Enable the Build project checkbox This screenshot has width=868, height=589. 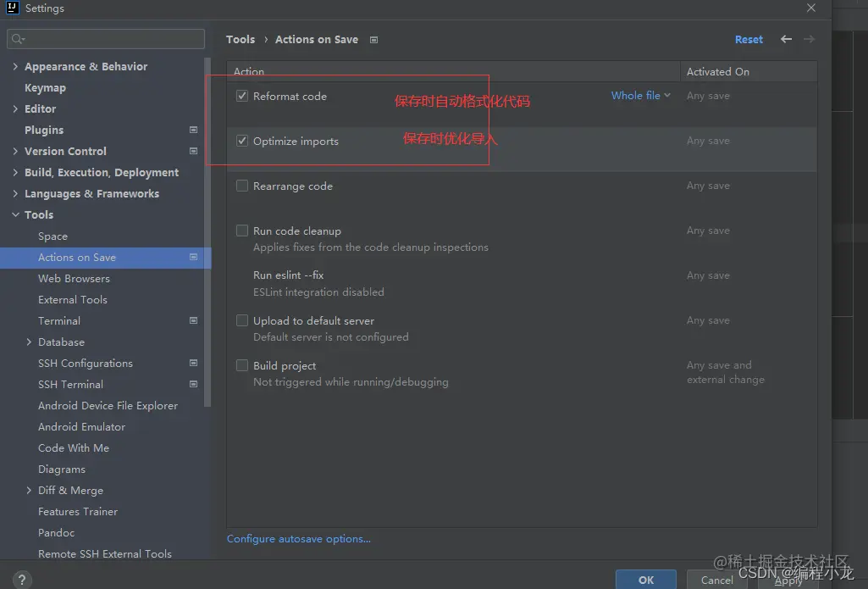[x=242, y=365]
